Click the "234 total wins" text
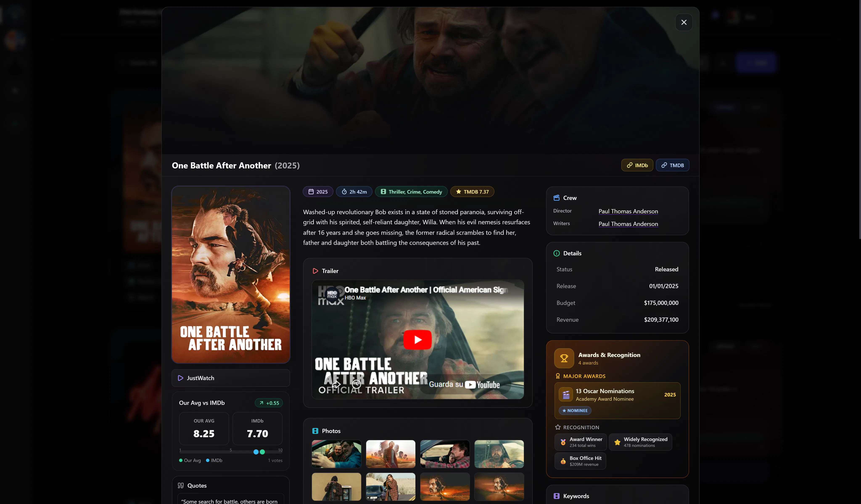Screen dimensions: 861x504 (x=582, y=446)
